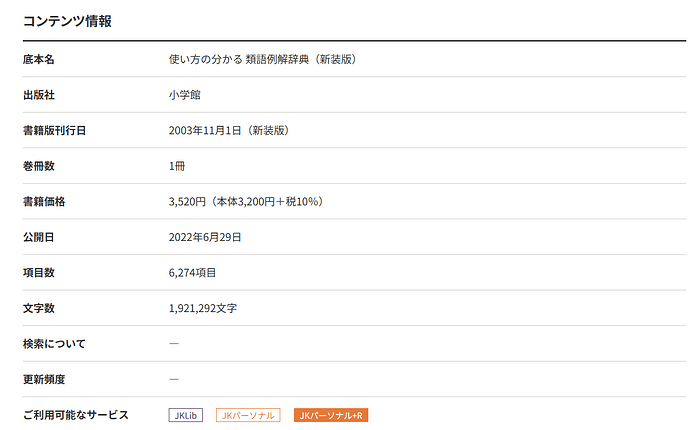Click the 出版社 row label

pyautogui.click(x=39, y=95)
